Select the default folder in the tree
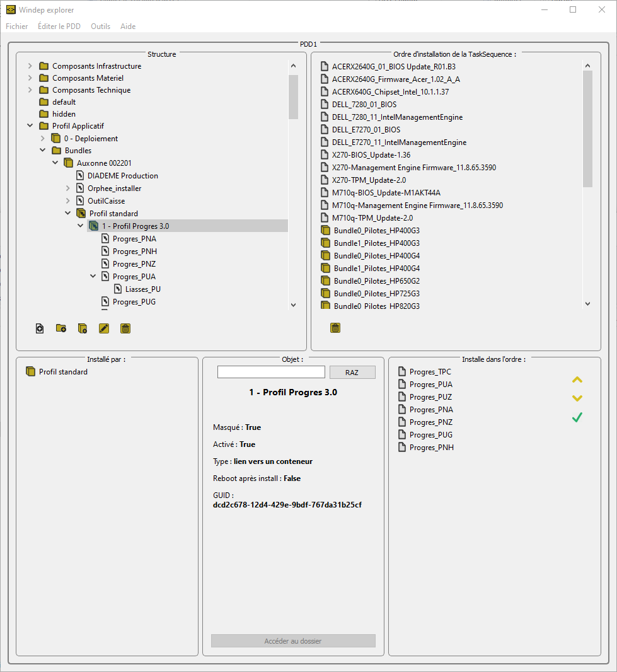This screenshot has height=672, width=617. coord(64,102)
